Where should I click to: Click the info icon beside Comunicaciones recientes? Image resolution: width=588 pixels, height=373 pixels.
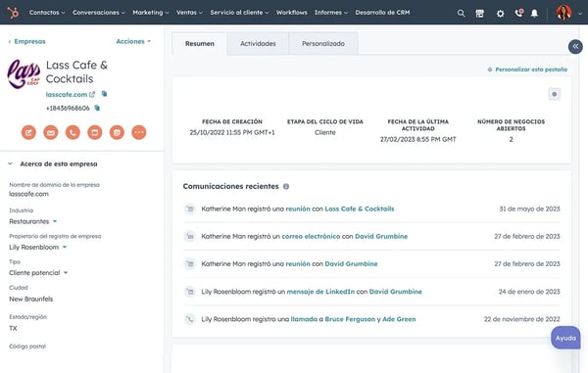pyautogui.click(x=286, y=186)
